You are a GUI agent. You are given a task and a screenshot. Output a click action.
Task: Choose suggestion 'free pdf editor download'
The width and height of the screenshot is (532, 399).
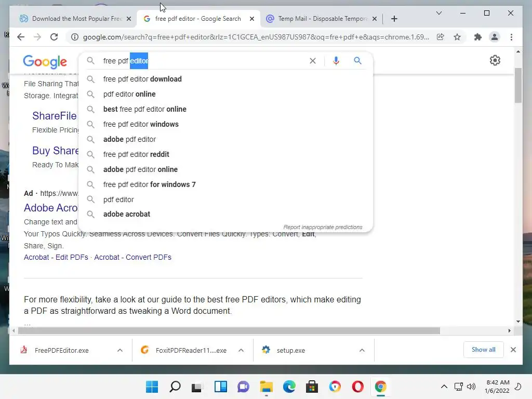click(x=225, y=79)
